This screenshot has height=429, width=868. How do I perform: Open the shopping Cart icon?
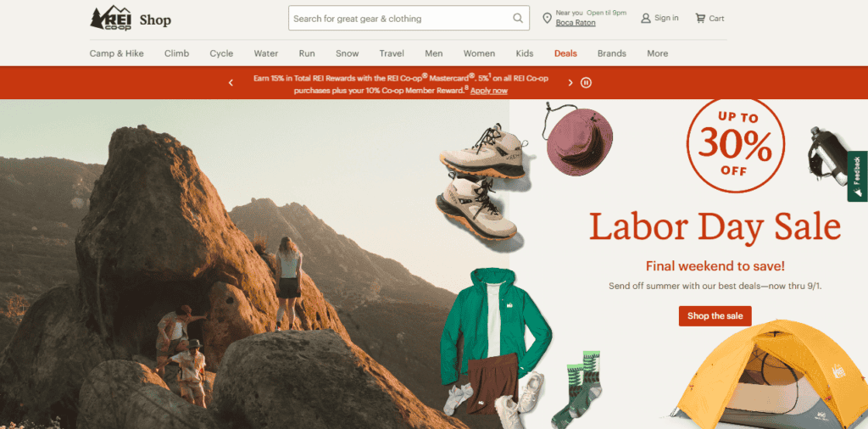(x=700, y=19)
